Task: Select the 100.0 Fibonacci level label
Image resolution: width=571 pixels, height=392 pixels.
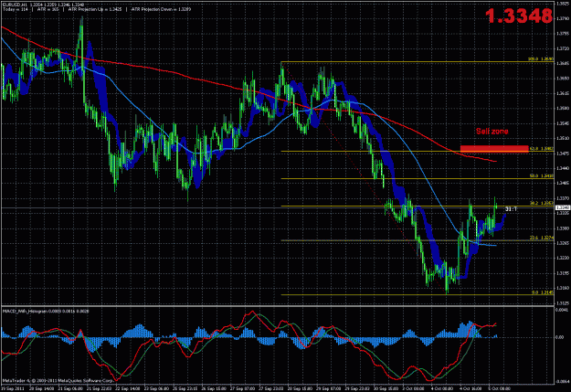Action: 541,59
